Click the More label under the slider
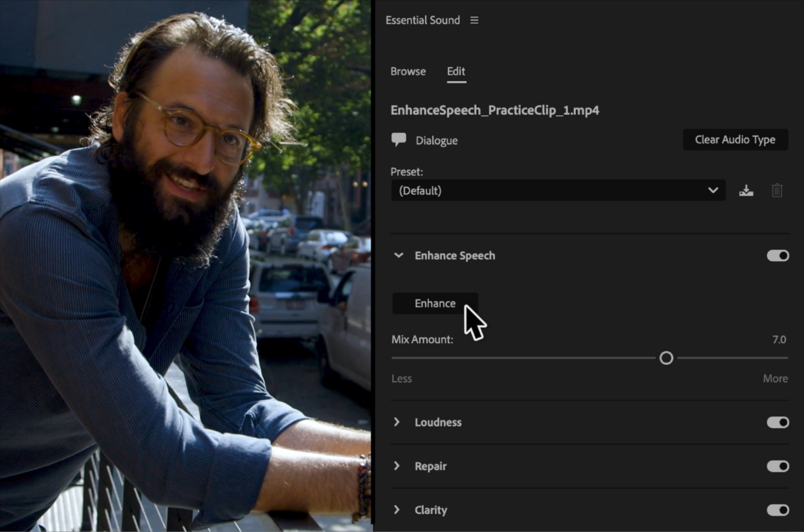 pyautogui.click(x=775, y=378)
